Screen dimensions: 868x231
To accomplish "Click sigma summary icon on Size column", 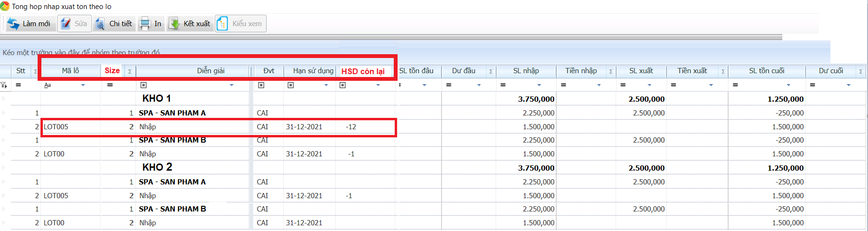I will 130,71.
